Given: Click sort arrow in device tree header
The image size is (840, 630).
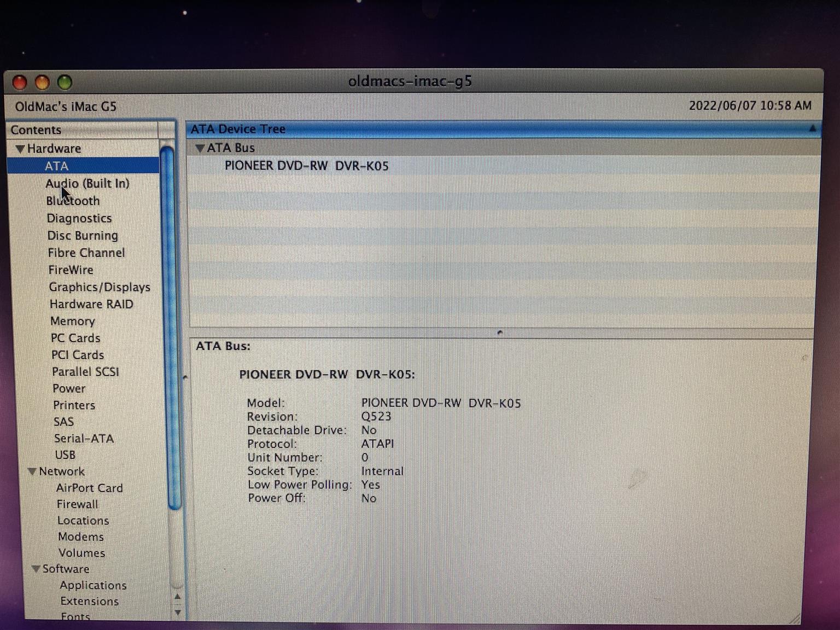Looking at the screenshot, I should [x=812, y=129].
